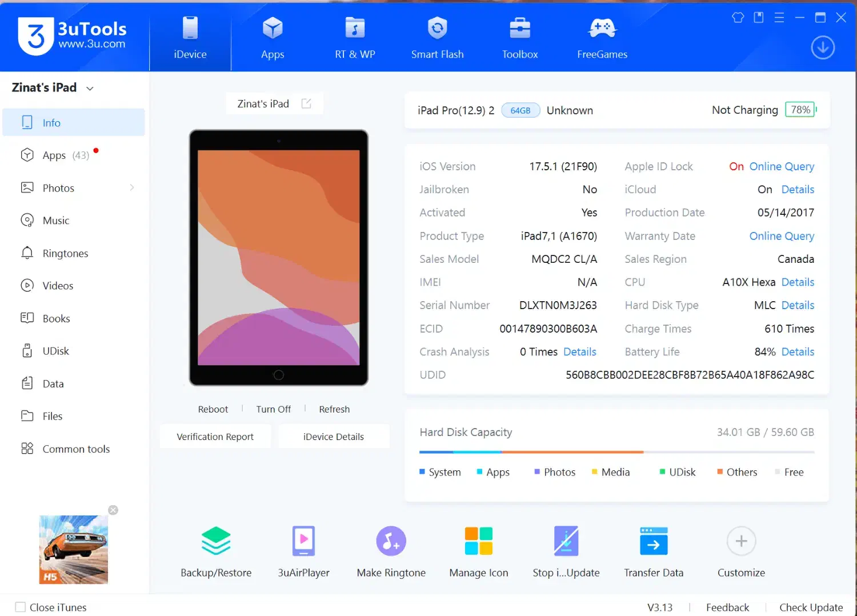The image size is (857, 616).
Task: Open the Make Ringtone tool
Action: [x=391, y=541]
